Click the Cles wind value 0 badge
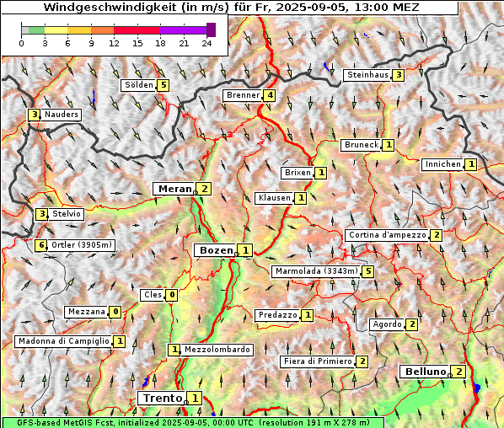The image size is (504, 428). 172,295
